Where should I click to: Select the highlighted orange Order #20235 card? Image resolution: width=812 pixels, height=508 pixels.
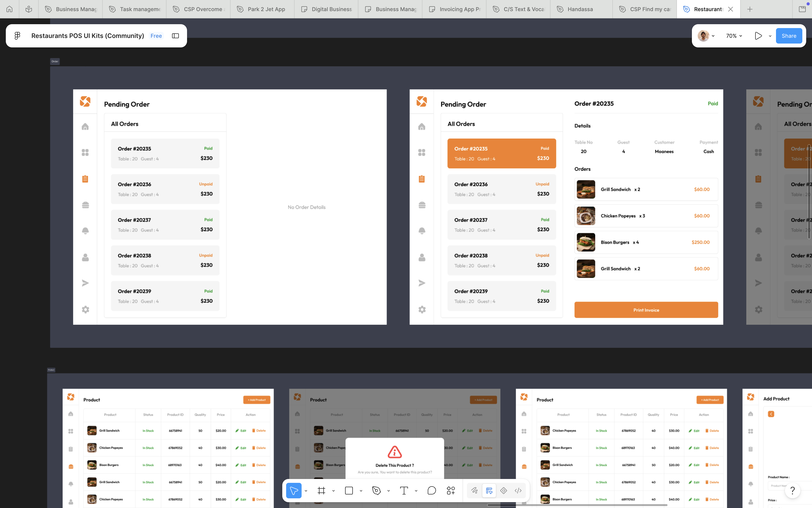coord(502,153)
